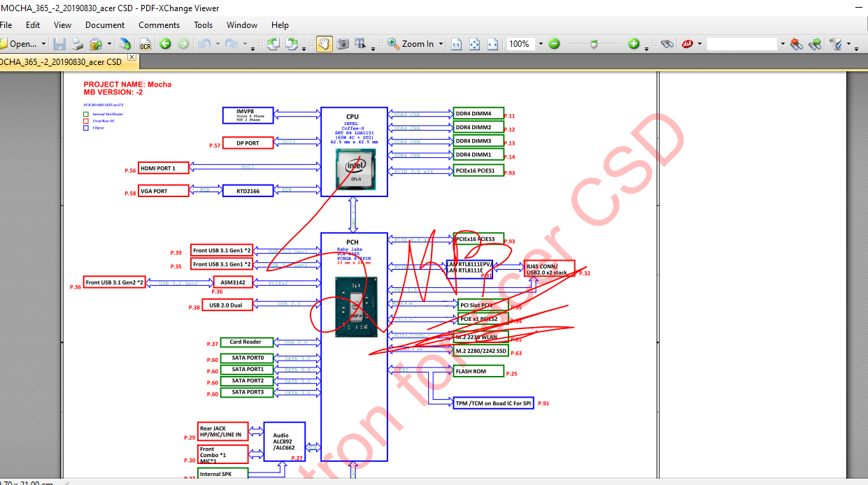The image size is (868, 485).
Task: Click Fit Width icon
Action: click(492, 43)
